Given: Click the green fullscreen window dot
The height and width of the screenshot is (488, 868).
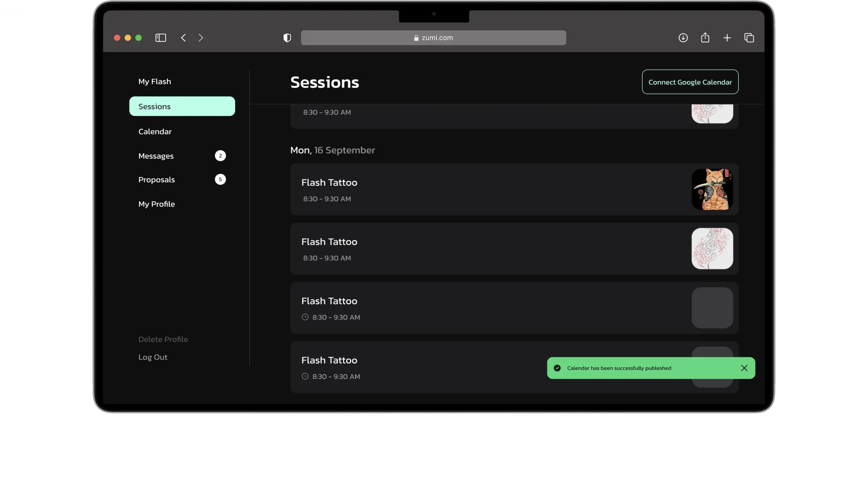Looking at the screenshot, I should [x=139, y=38].
